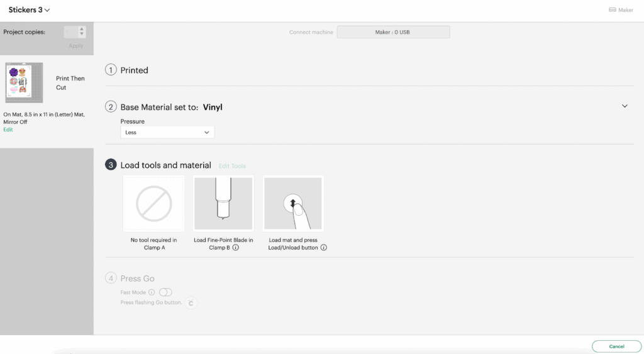Image resolution: width=644 pixels, height=354 pixels.
Task: Toggle the Fast Mode switch
Action: (x=165, y=292)
